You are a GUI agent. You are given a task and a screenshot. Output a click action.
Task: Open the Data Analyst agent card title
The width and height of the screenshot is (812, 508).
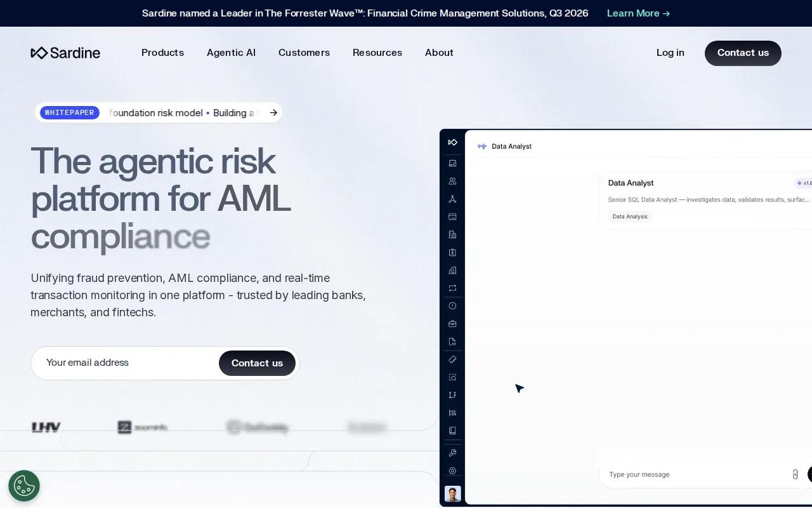[x=631, y=183]
